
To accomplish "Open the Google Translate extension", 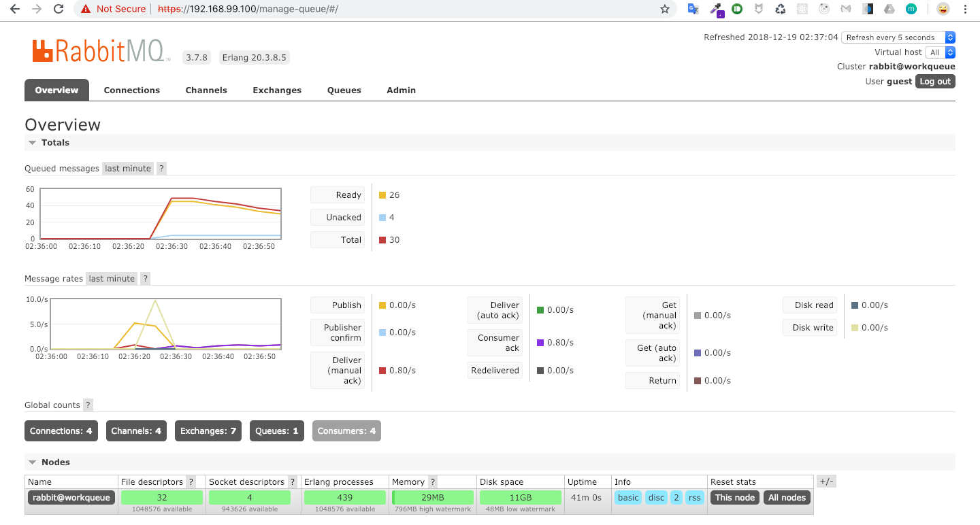I will pyautogui.click(x=693, y=9).
